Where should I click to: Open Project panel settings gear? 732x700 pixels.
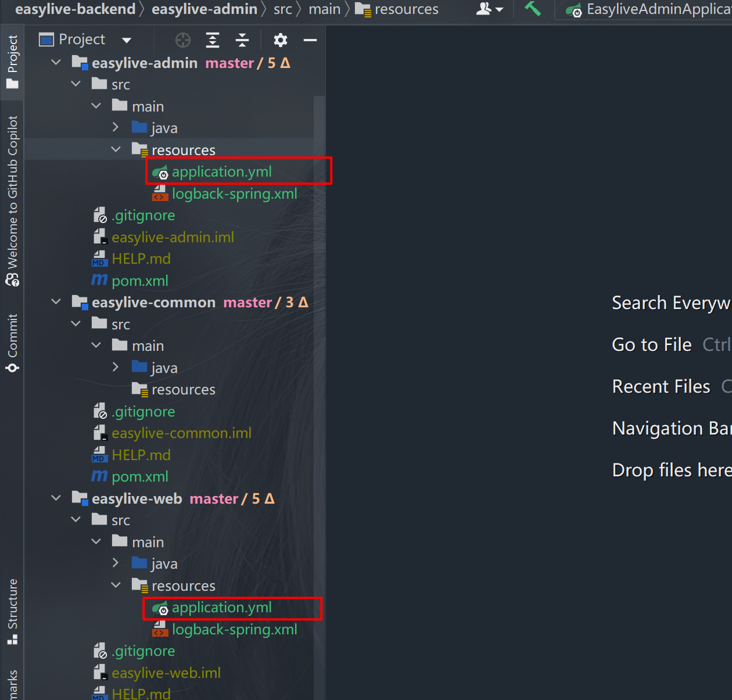[281, 40]
